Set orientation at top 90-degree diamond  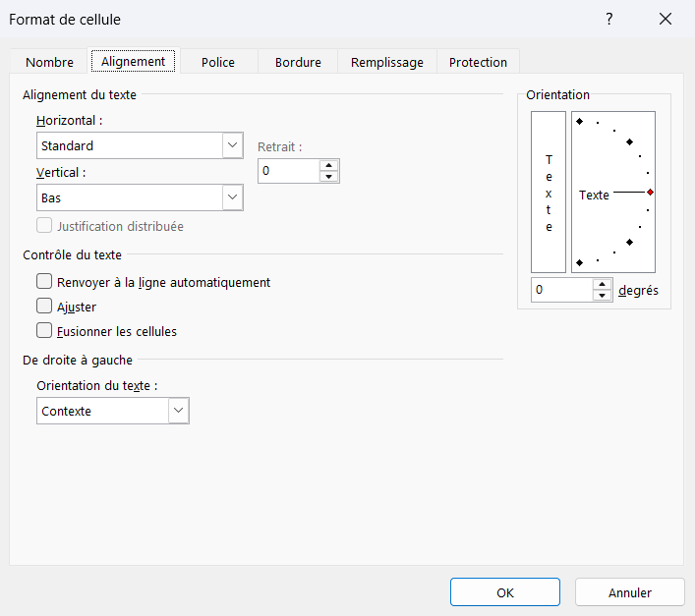coord(579,122)
